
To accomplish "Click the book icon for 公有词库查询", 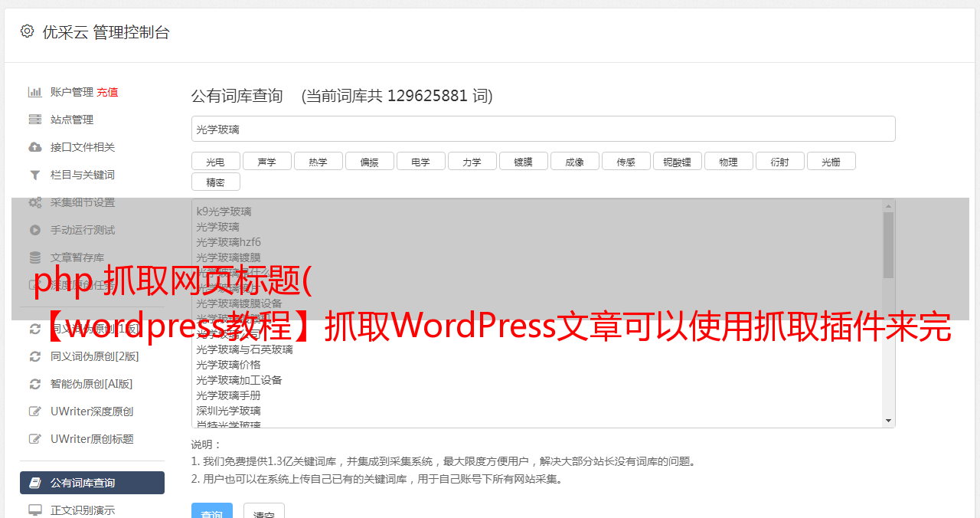I will (x=34, y=483).
